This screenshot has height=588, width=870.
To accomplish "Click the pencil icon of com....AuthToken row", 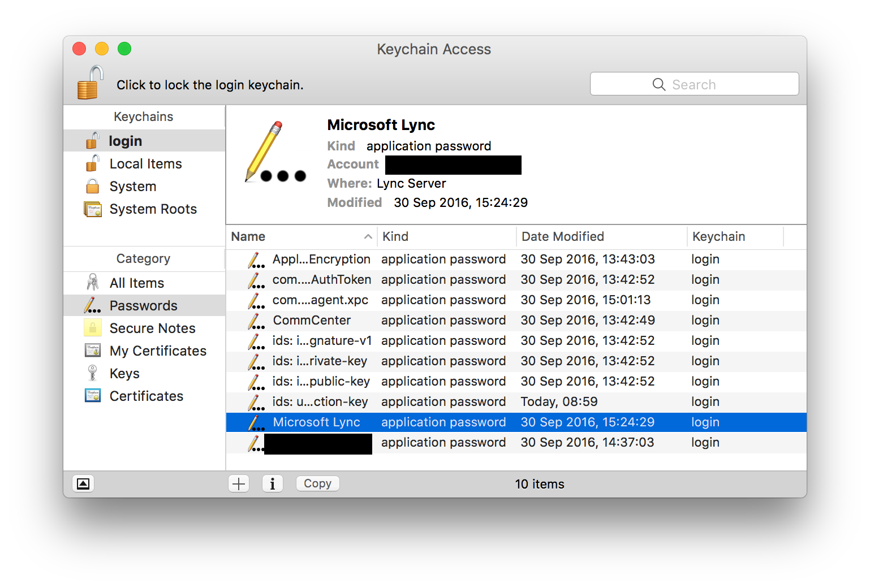I will click(256, 280).
